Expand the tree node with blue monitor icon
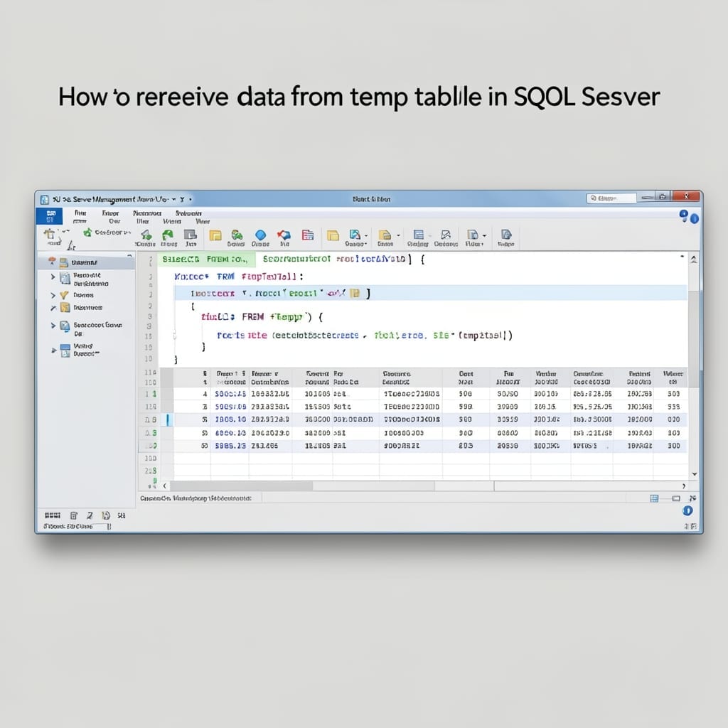728x728 pixels. [53, 326]
